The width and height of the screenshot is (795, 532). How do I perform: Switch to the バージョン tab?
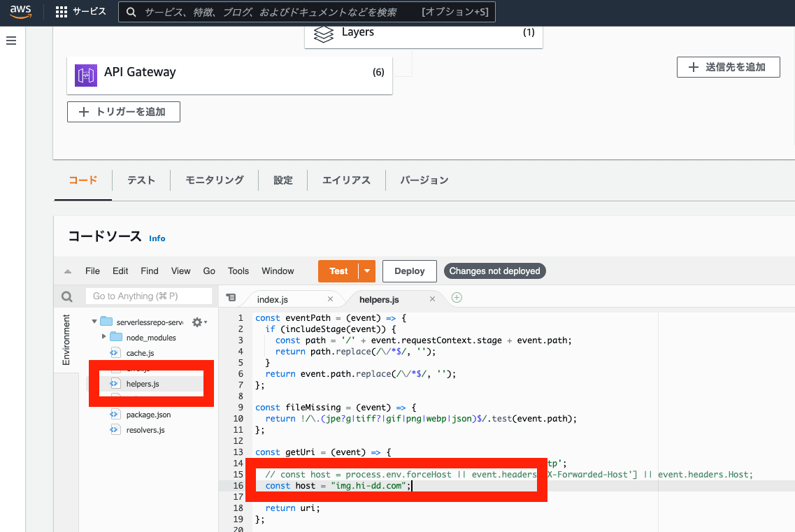pyautogui.click(x=424, y=180)
